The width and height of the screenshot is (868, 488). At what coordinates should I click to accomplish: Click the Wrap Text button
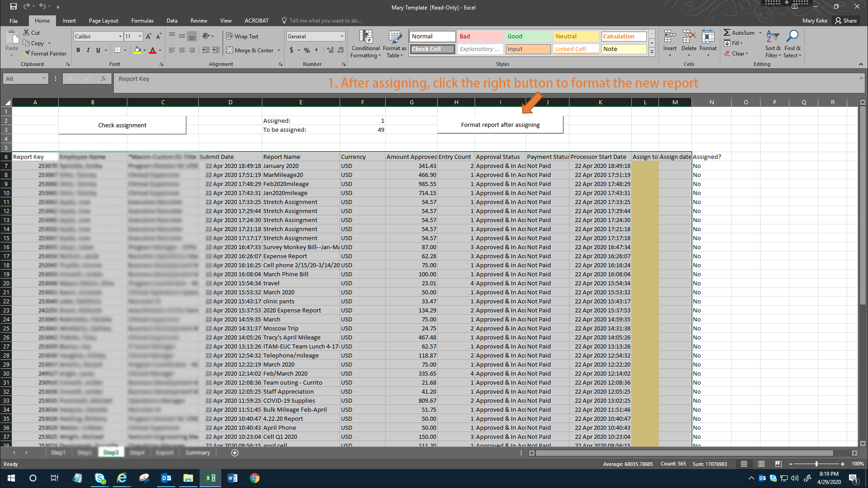pyautogui.click(x=242, y=36)
